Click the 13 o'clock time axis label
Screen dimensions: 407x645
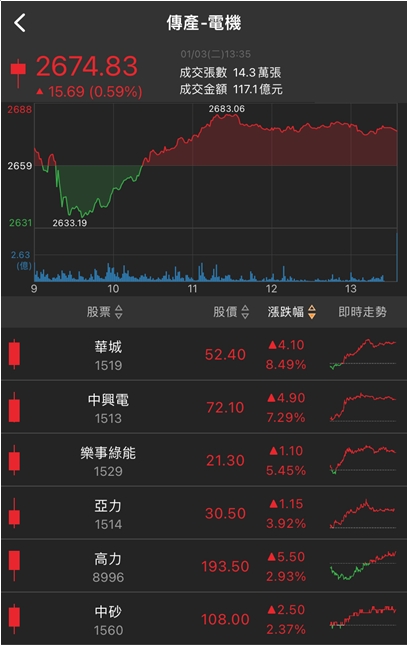[351, 289]
